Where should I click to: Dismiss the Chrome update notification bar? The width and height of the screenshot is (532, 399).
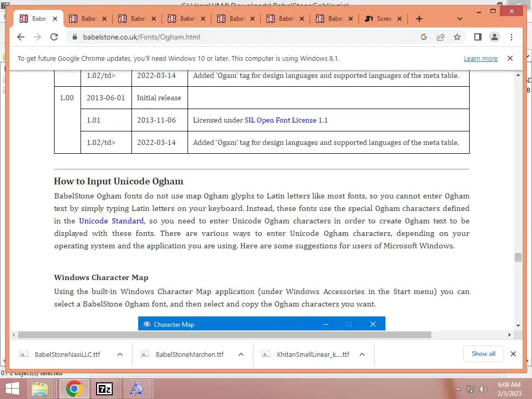tap(510, 58)
